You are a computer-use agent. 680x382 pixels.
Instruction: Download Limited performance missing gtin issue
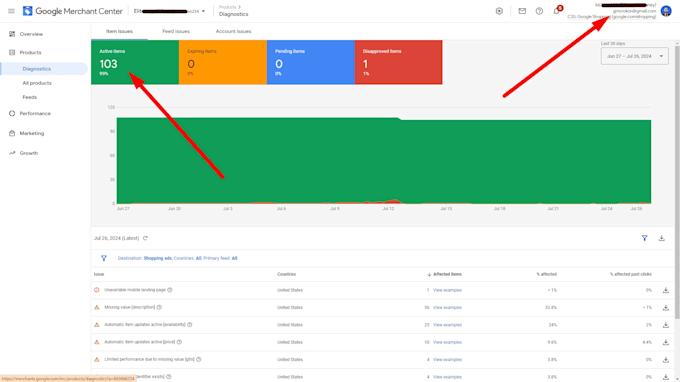click(x=666, y=359)
